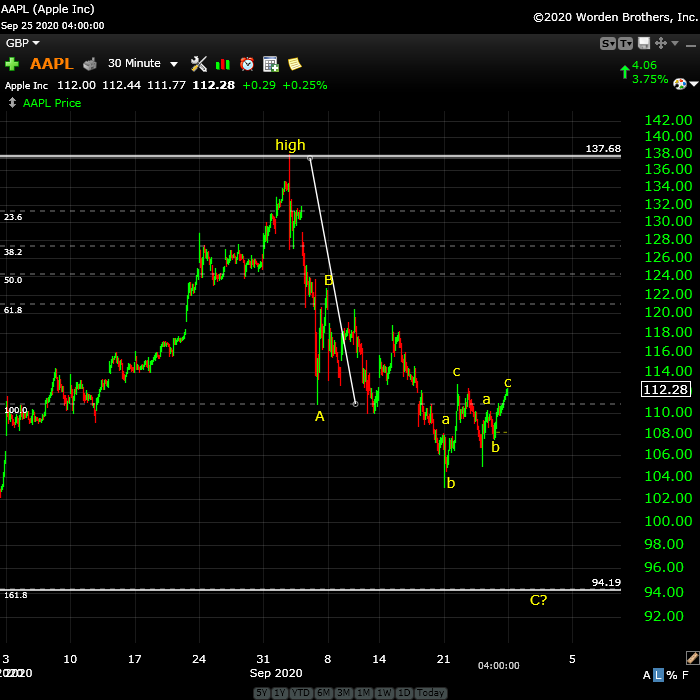
Task: Click the Apple Inc company name
Action: pos(26,85)
